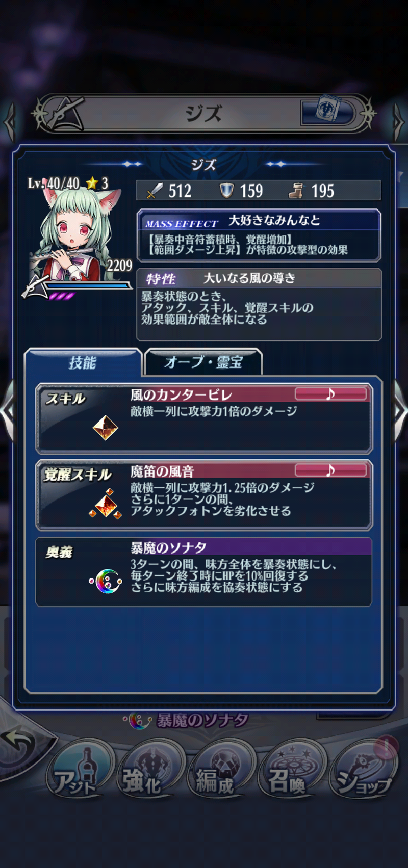Viewport: 408px width, 868px height.
Task: Open the ショップ shop menu
Action: tap(363, 771)
